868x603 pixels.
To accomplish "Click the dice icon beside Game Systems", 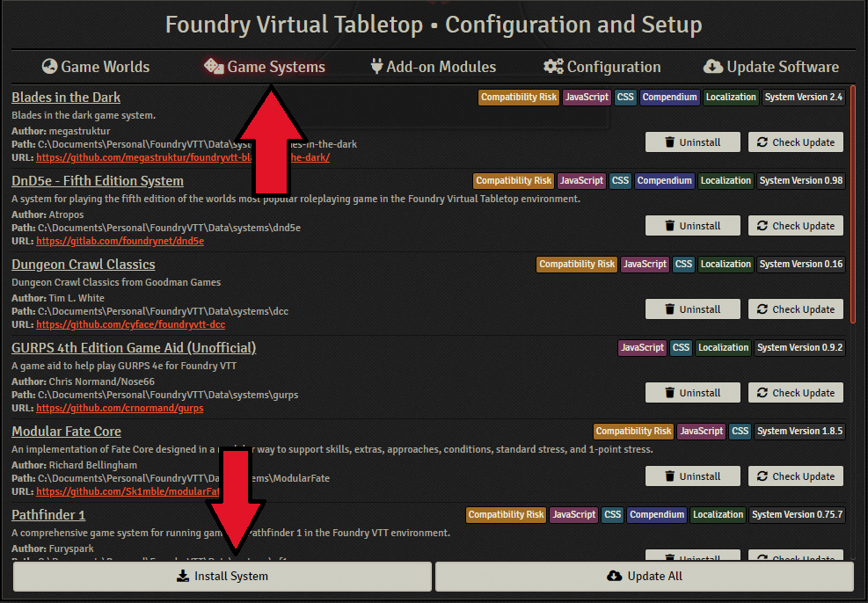I will click(x=213, y=67).
